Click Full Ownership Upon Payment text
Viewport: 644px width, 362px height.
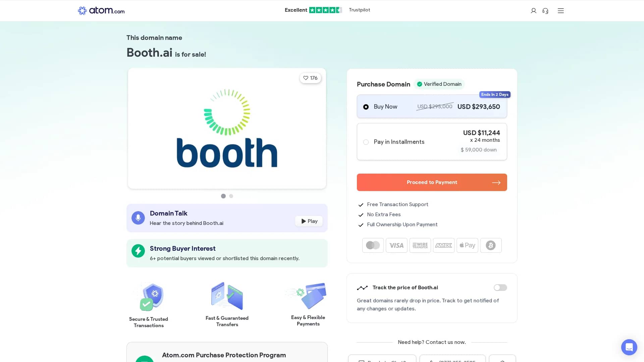pyautogui.click(x=402, y=225)
